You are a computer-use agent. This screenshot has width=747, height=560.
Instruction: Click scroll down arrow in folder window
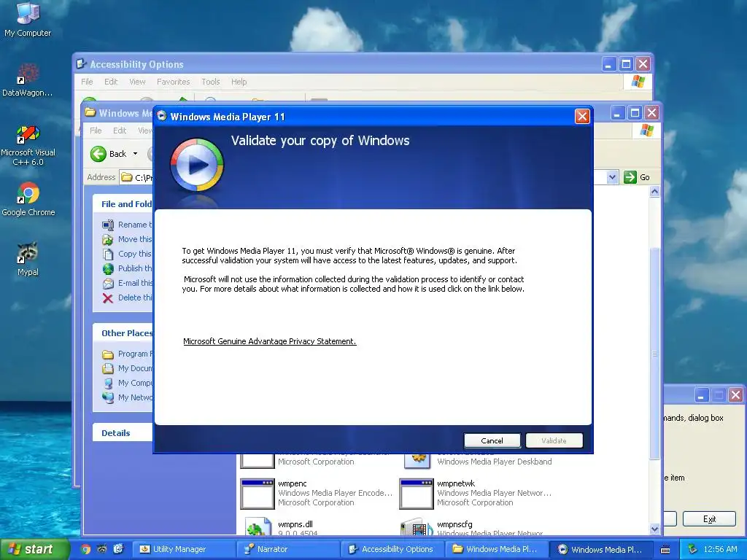pyautogui.click(x=654, y=529)
